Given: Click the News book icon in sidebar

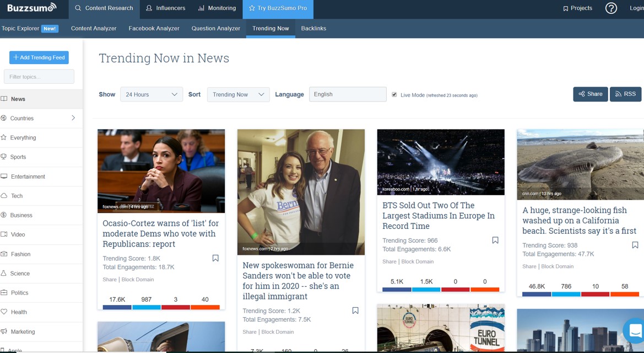Looking at the screenshot, I should [x=4, y=99].
